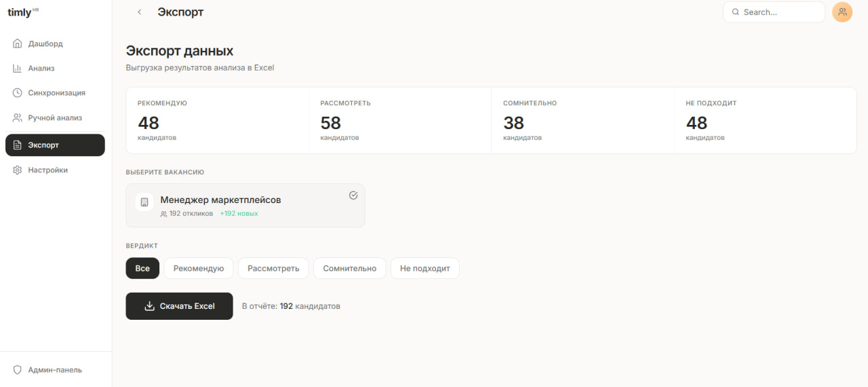The image size is (868, 387).
Task: Click the Админ-панель shield icon
Action: (18, 370)
